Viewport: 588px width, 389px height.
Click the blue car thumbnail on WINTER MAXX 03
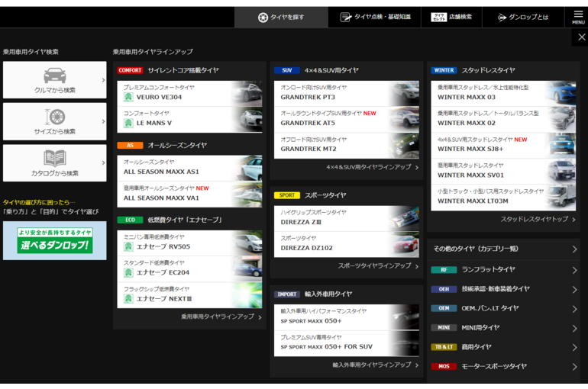[561, 94]
